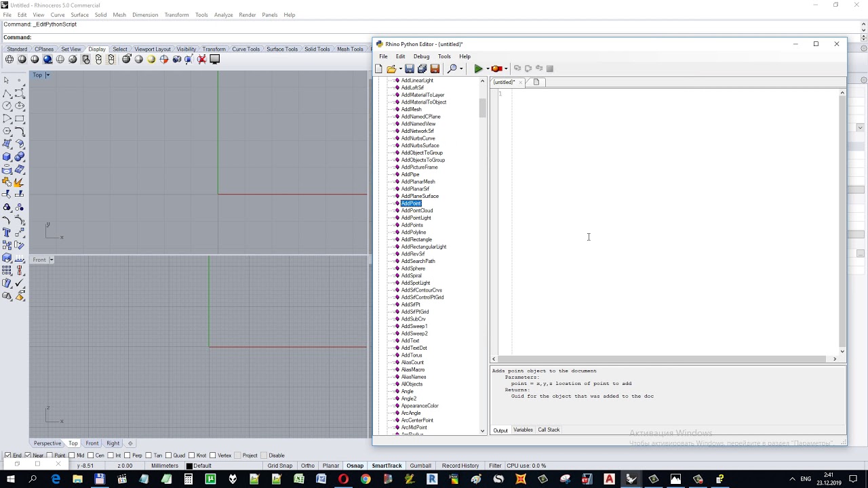The image size is (868, 488).
Task: Select Circle tool in left sidebar
Action: (7, 106)
